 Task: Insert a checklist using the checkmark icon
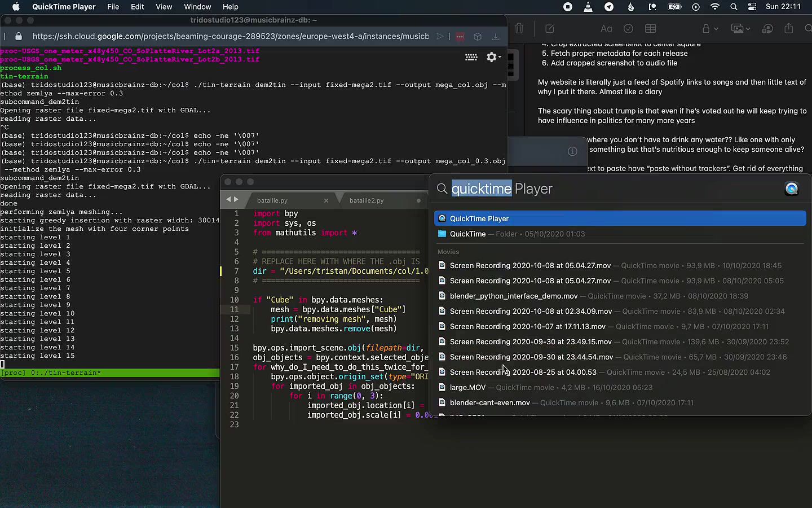click(628, 28)
